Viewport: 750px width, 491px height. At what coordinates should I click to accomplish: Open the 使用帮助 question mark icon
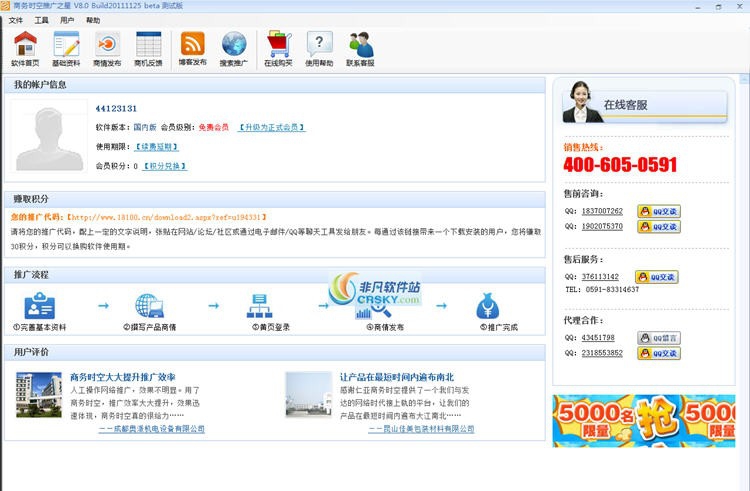(x=319, y=49)
